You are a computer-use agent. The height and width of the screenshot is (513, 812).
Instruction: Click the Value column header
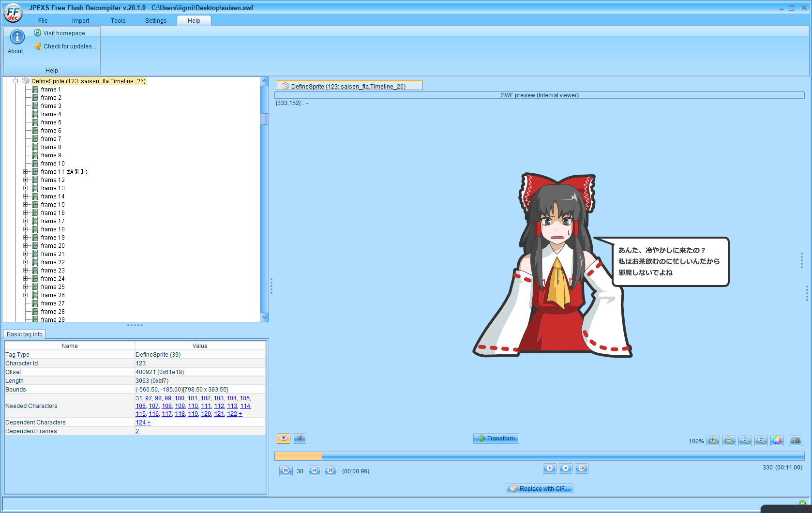click(200, 346)
